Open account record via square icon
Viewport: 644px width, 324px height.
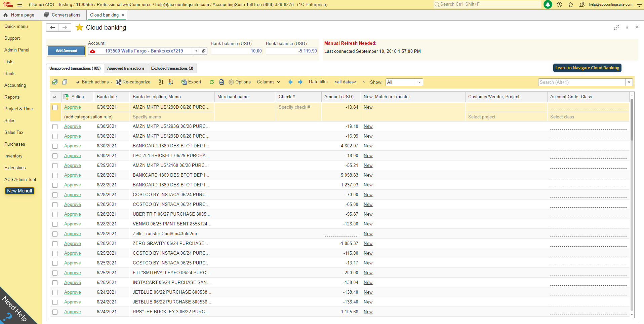204,51
